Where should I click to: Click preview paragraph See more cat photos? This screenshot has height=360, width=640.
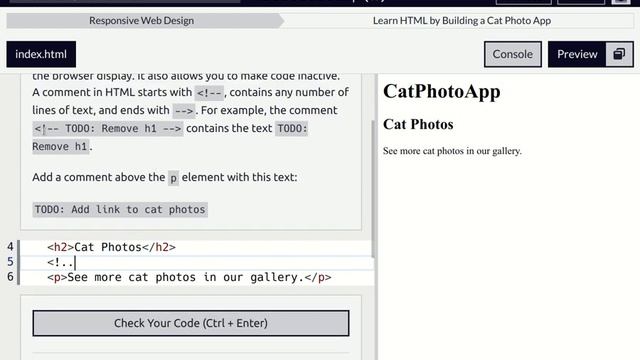[x=452, y=151]
